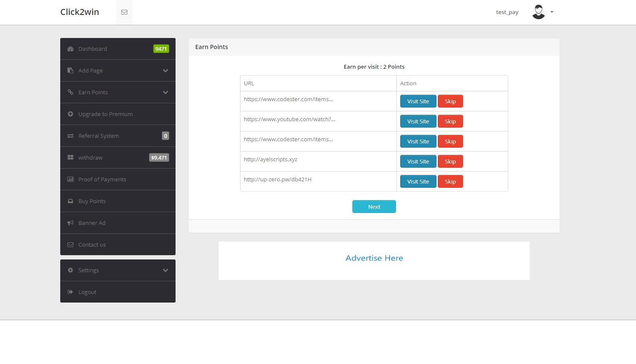Image resolution: width=636 pixels, height=364 pixels.
Task: Expand the Earn Points chevron
Action: click(x=165, y=93)
